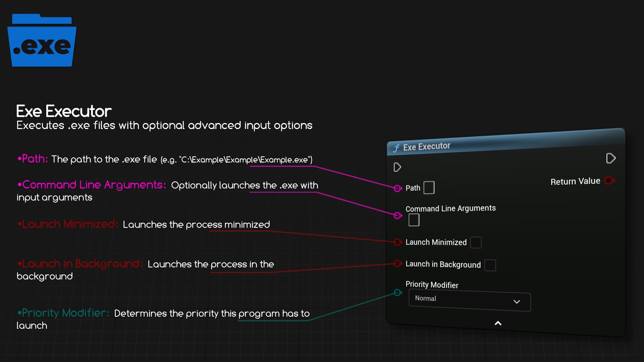Click the blue .exe folder icon
The width and height of the screenshot is (644, 362).
pyautogui.click(x=42, y=41)
